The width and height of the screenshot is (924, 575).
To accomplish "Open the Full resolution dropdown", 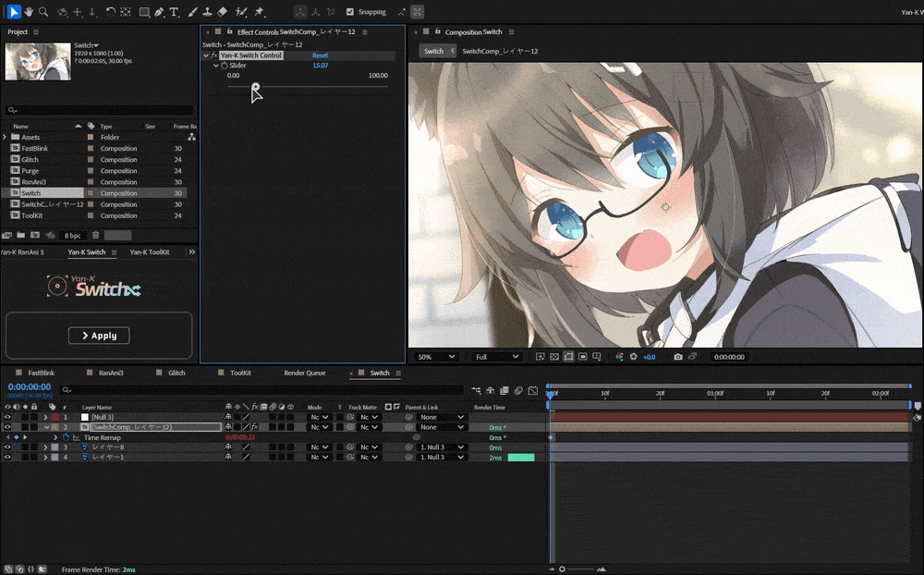I will [x=497, y=357].
